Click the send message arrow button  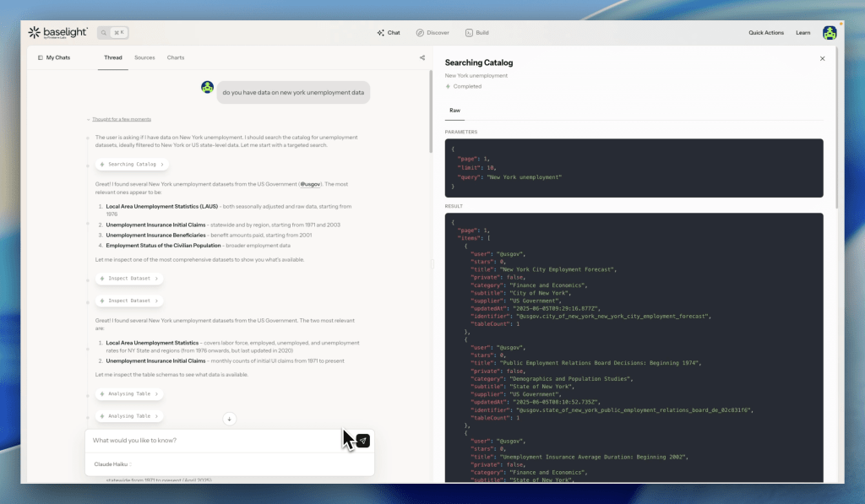(x=363, y=441)
